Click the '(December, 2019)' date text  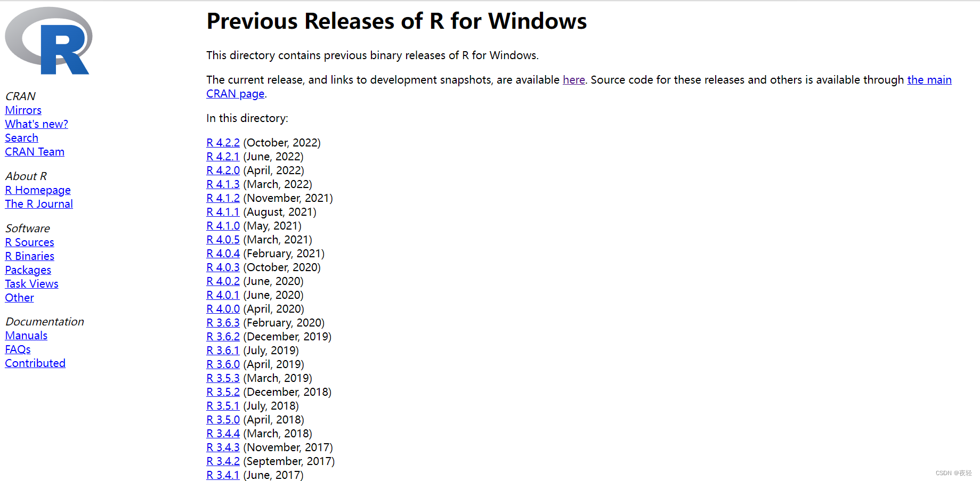point(287,337)
